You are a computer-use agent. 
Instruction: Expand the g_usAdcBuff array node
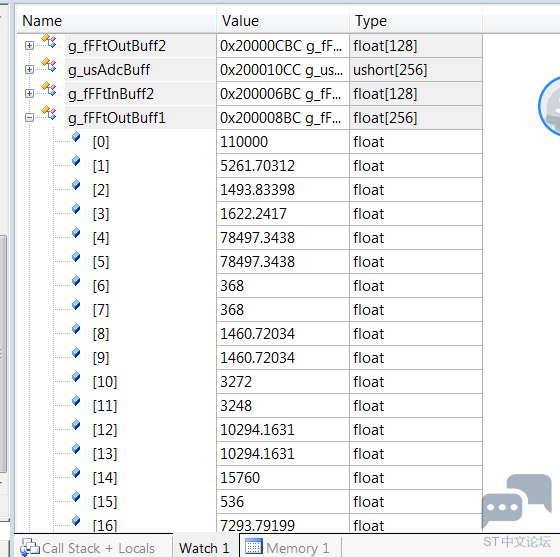(x=29, y=70)
